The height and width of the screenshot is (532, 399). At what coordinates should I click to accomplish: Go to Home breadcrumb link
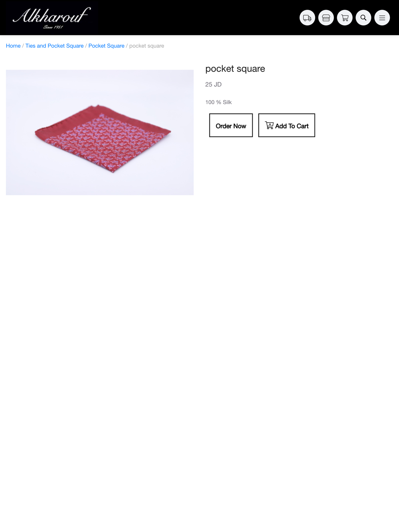13,46
